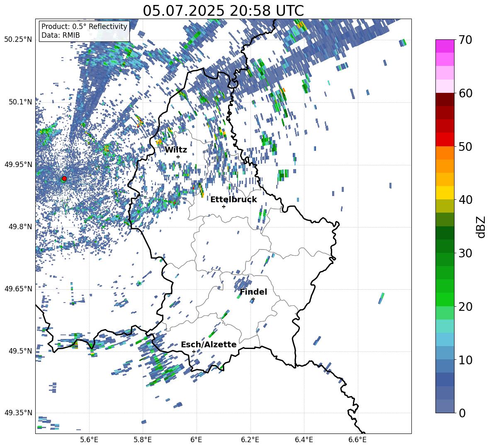Screen dimensions: 491x448
Task: Click the 6.2°E longitude label
Action: 250,440
